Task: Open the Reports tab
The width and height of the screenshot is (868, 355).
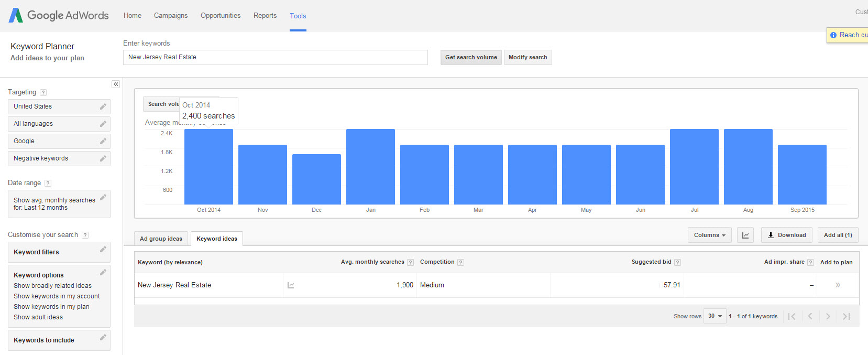Action: tap(265, 16)
